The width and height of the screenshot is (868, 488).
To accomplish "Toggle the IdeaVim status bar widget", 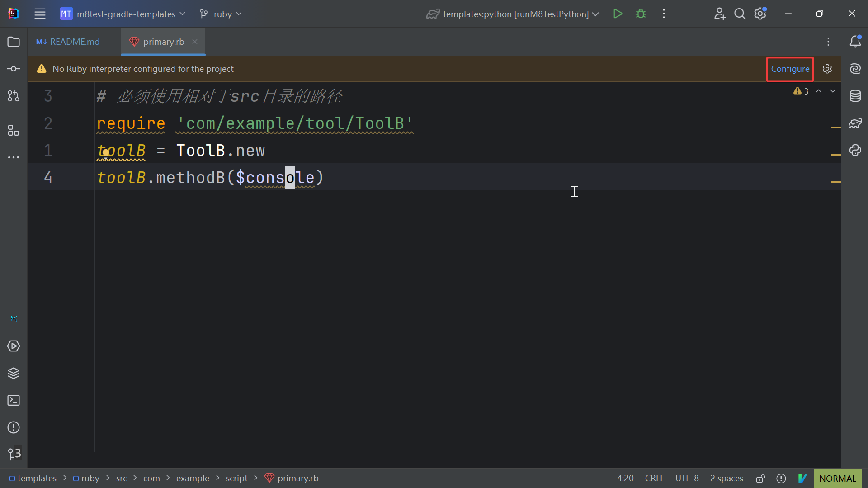I will (802, 478).
